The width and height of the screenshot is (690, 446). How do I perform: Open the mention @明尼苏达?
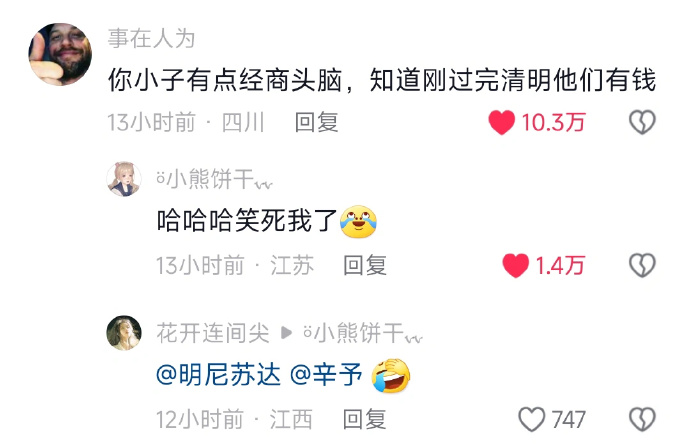(x=218, y=375)
